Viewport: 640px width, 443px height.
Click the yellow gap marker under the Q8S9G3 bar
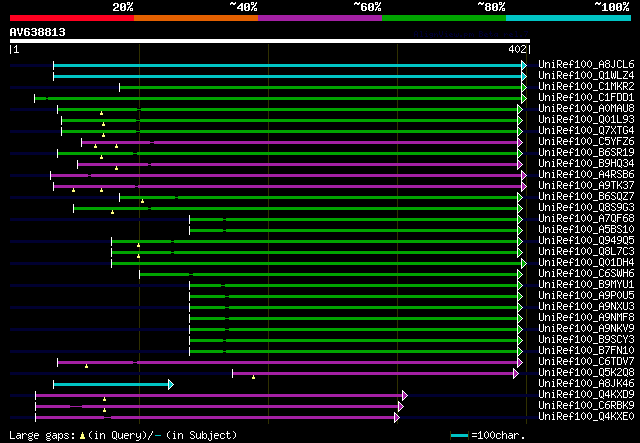[113, 212]
